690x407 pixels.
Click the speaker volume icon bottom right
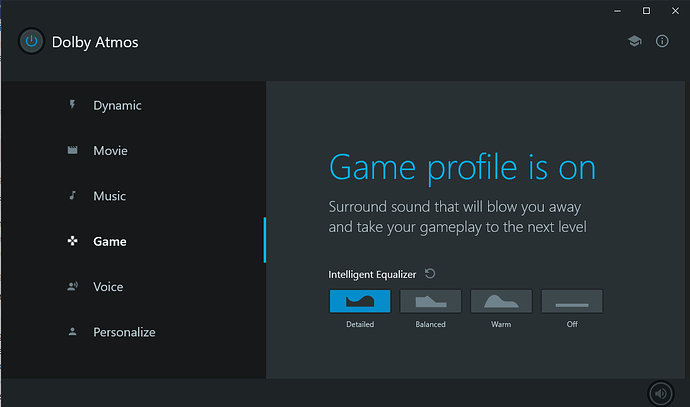(659, 393)
